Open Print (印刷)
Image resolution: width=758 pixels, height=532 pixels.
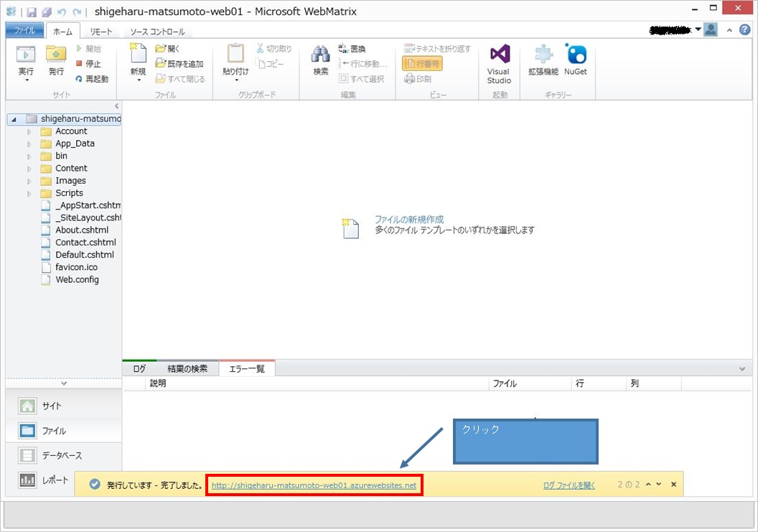418,79
